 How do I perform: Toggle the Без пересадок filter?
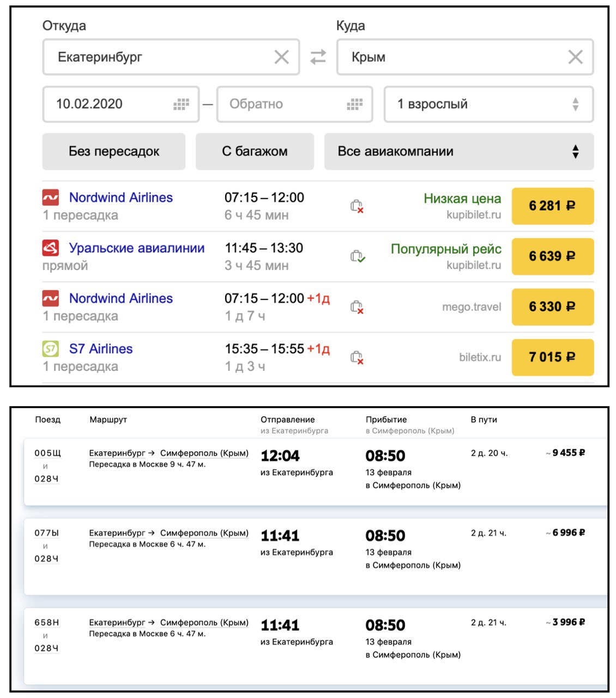[x=114, y=152]
